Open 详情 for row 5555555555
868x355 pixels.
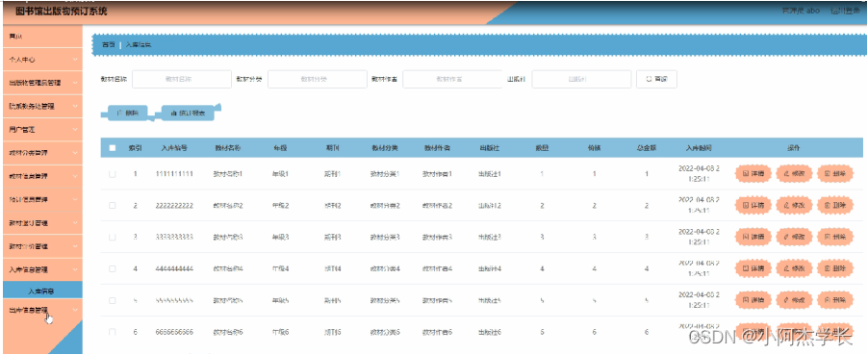(753, 300)
